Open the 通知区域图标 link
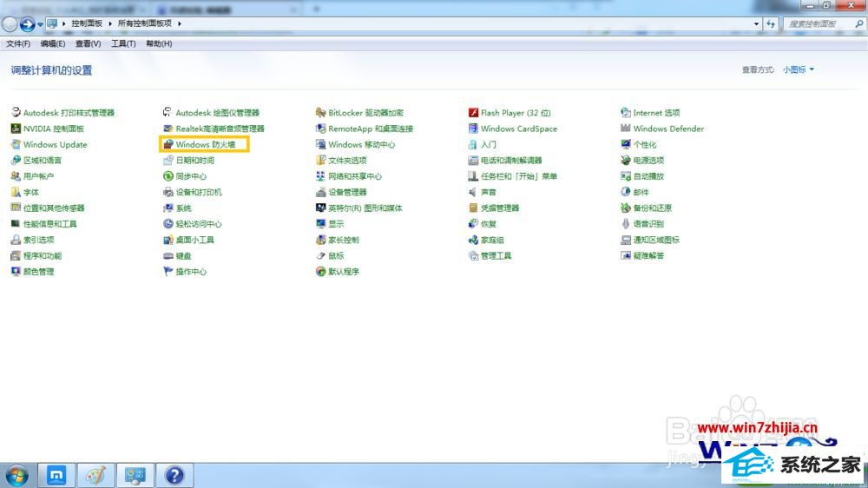 pos(656,240)
